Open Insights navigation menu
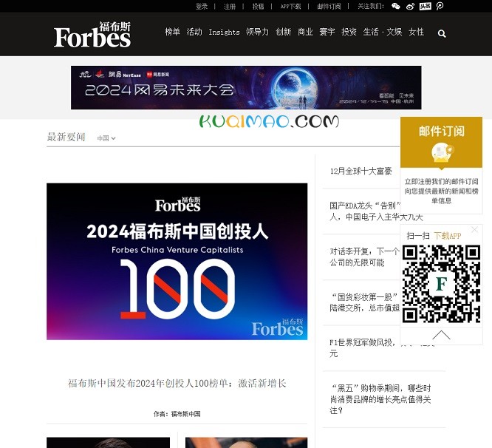Screen dimensions: 492x448 pyautogui.click(x=224, y=32)
